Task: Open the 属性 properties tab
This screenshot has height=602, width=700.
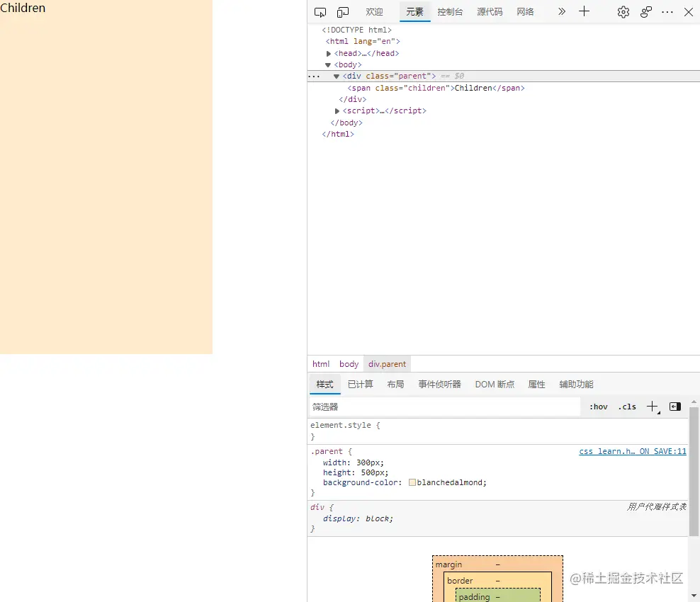Action: click(536, 385)
